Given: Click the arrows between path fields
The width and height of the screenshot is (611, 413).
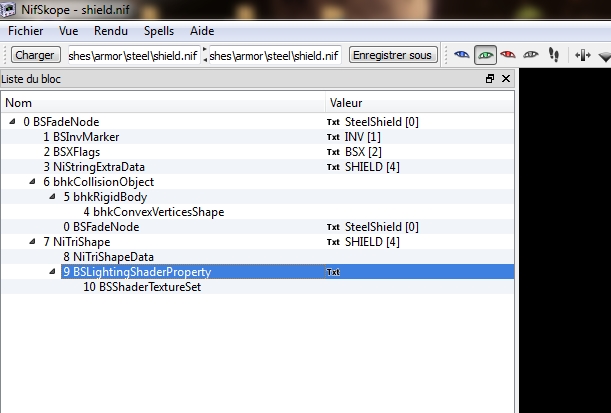Looking at the screenshot, I should click(x=205, y=55).
